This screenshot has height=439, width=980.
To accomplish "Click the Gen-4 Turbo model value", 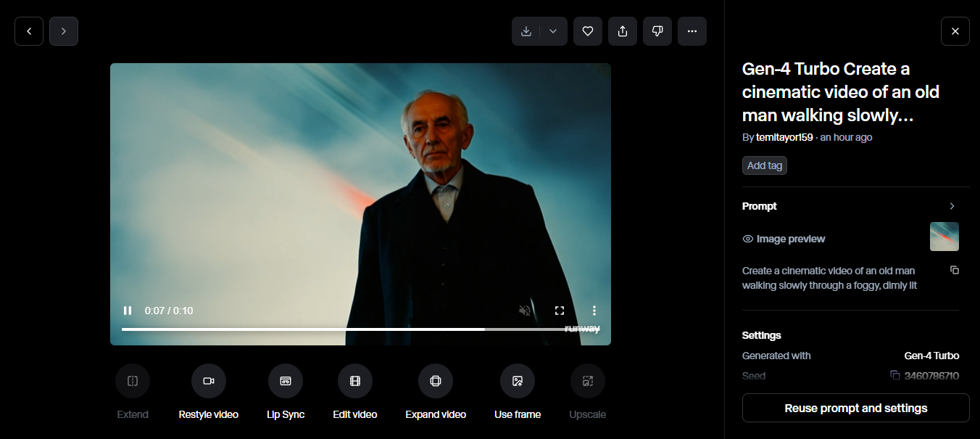I will click(931, 356).
